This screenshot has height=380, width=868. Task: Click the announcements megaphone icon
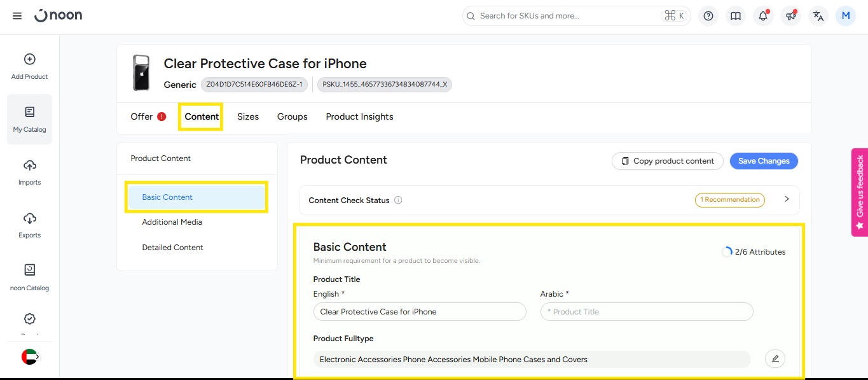(x=790, y=16)
